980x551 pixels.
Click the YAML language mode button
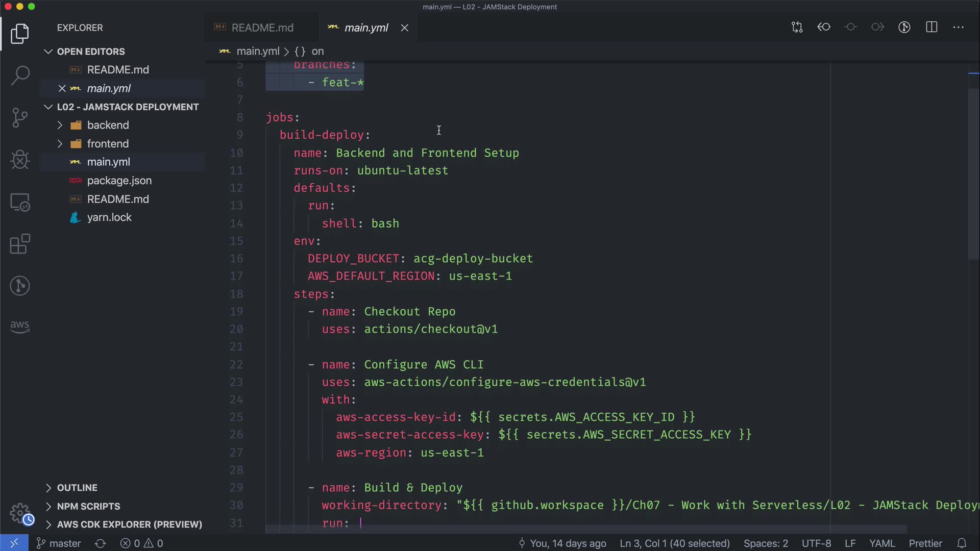click(882, 543)
